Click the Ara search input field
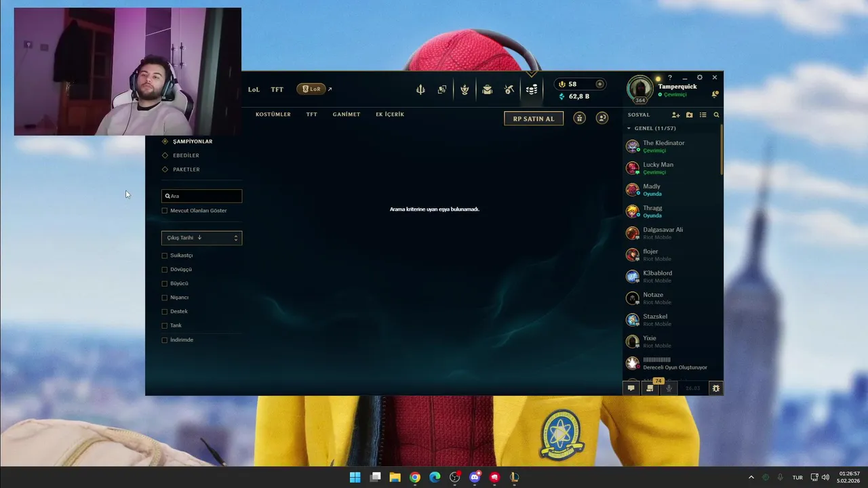868x488 pixels. click(x=201, y=196)
